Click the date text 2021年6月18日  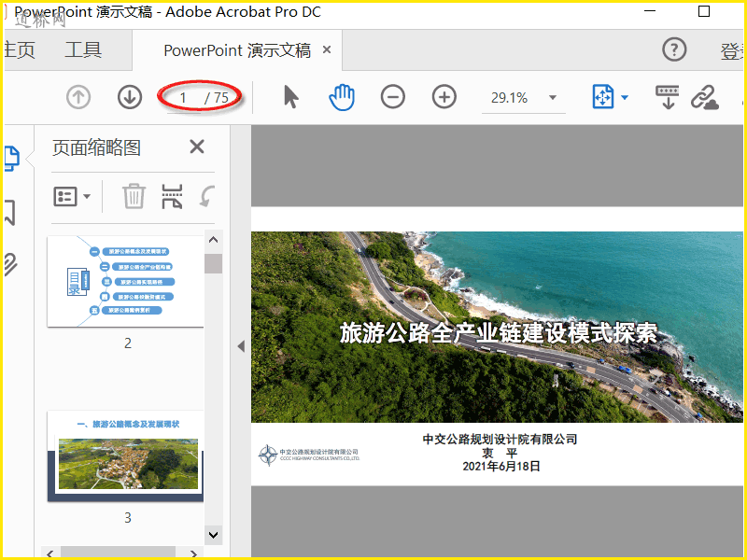tap(501, 466)
